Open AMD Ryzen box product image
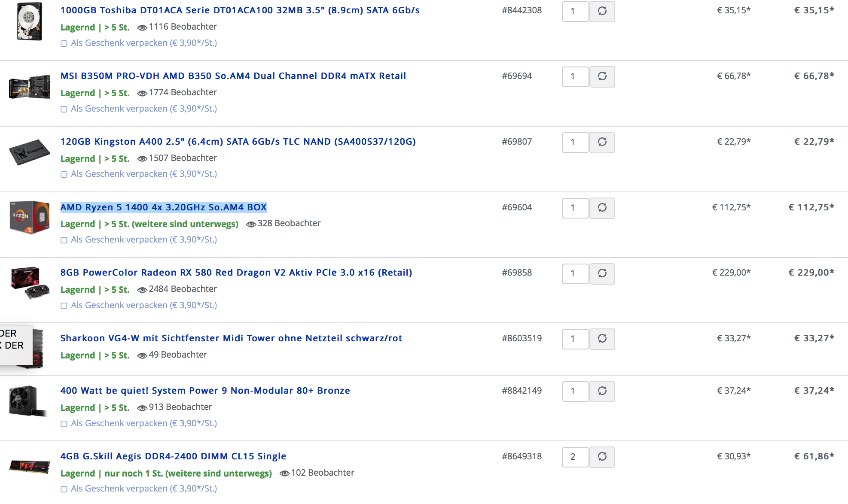Image resolution: width=848 pixels, height=504 pixels. tap(29, 217)
